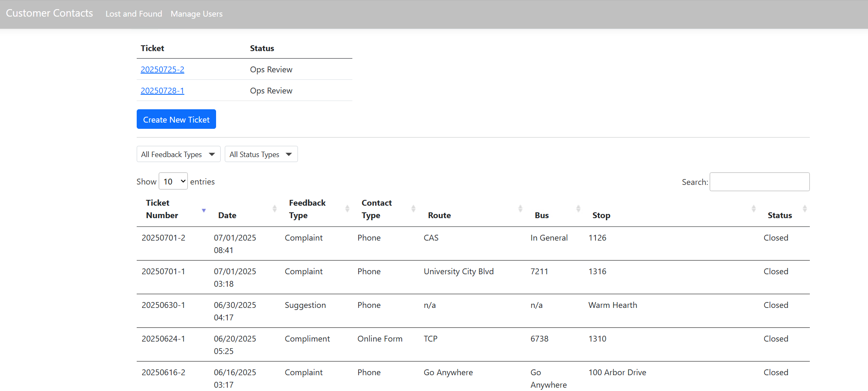Select ticket number 20250701-2 cell

[164, 238]
